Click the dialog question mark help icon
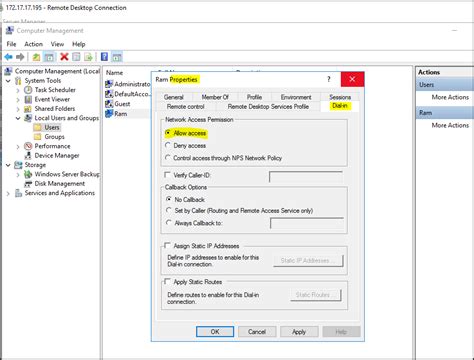This screenshot has width=474, height=360. (x=329, y=79)
